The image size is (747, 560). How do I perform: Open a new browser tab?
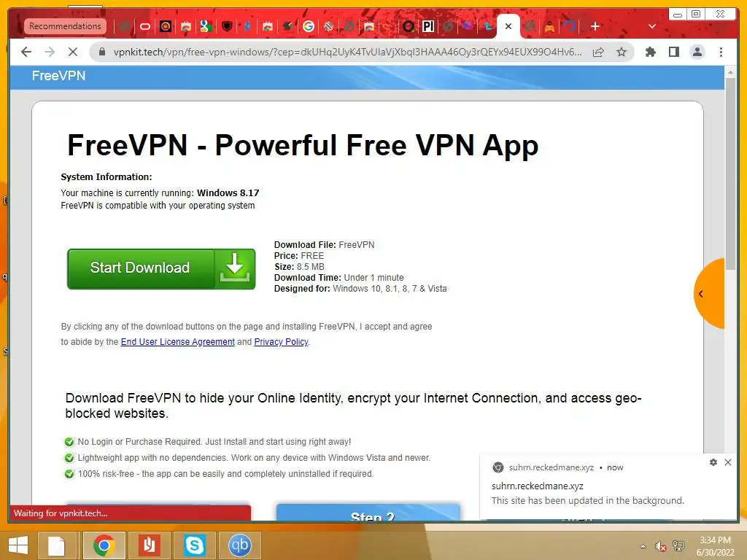[x=595, y=26]
